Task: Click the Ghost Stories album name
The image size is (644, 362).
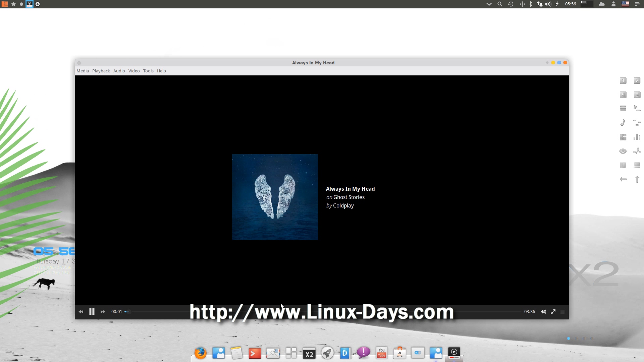Action: (349, 197)
